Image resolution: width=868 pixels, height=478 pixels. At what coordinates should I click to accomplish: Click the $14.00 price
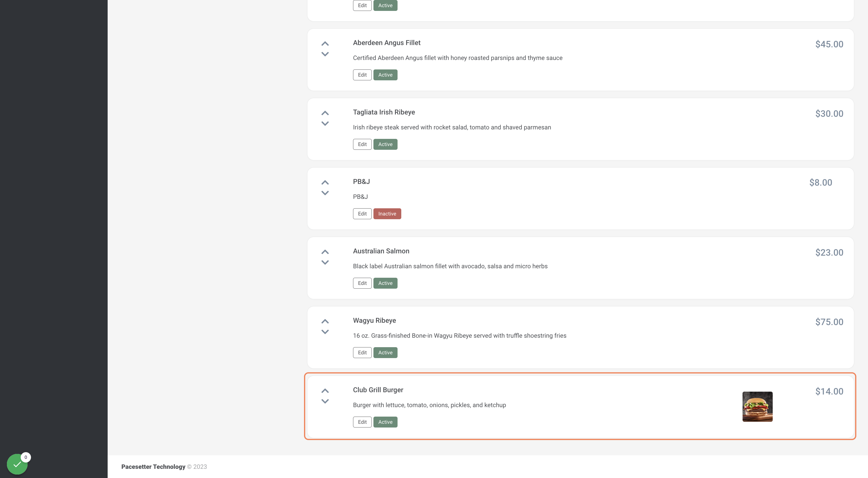[x=829, y=391]
